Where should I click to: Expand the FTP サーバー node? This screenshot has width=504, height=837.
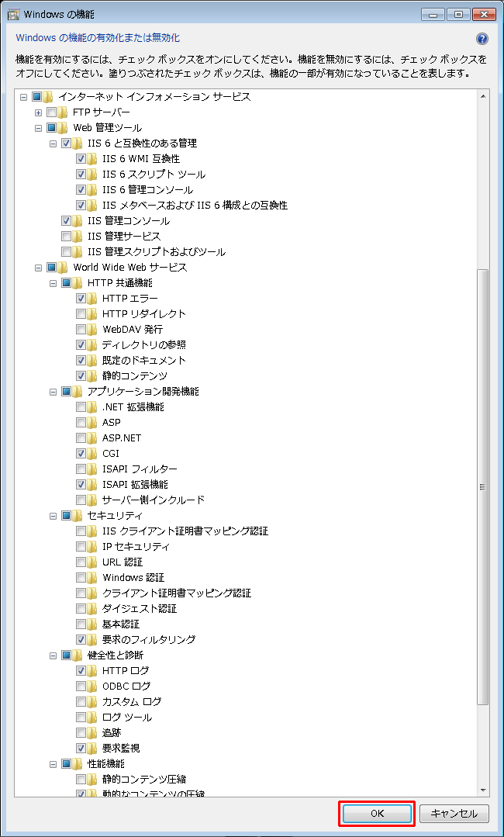[38, 112]
